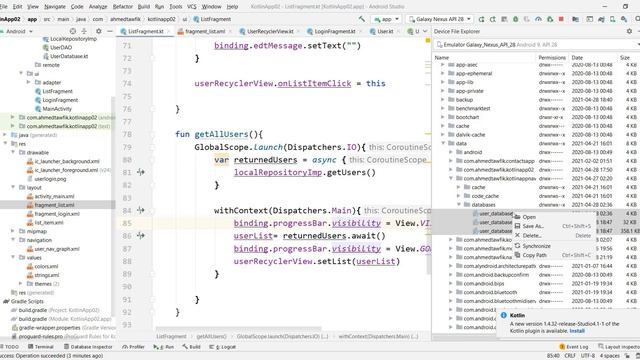Open the SDK Manager icon in toolbar
The width and height of the screenshot is (640, 360).
click(624, 19)
